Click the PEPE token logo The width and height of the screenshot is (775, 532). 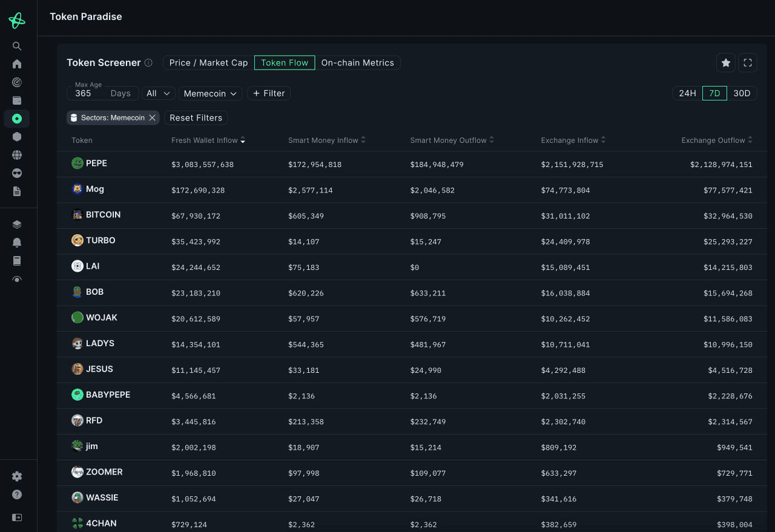click(x=77, y=163)
